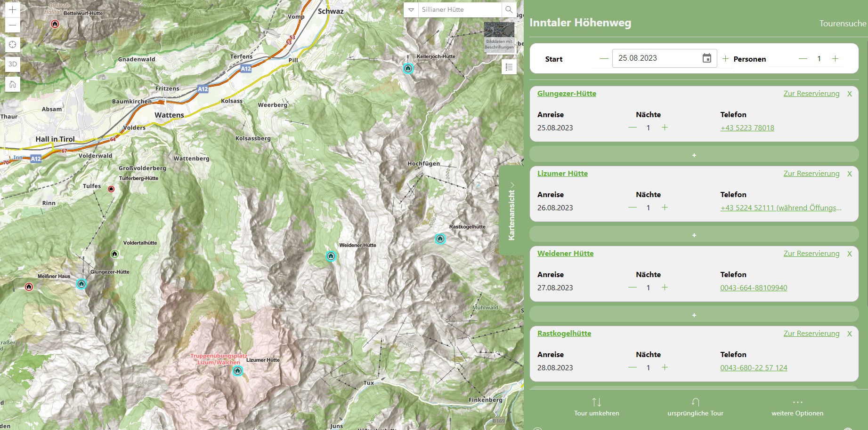Reverse tour with Tour umkehren
868x430 pixels.
coord(597,407)
